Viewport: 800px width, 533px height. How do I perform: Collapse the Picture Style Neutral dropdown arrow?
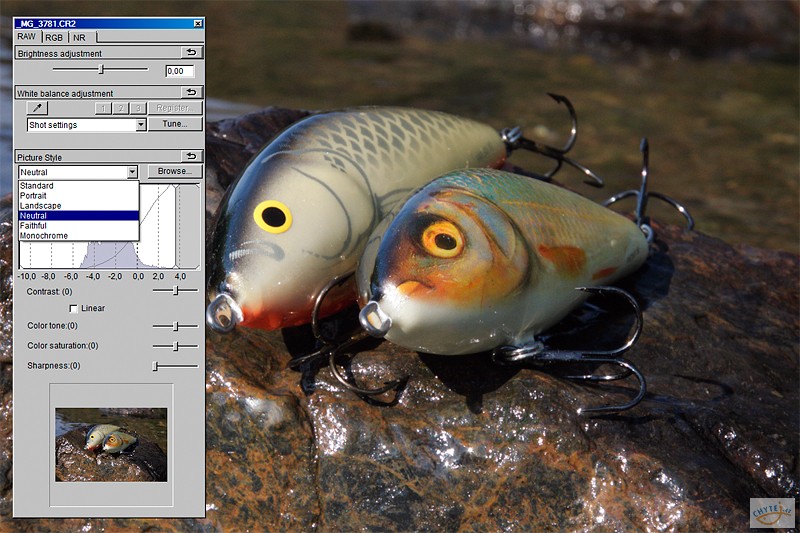point(132,172)
